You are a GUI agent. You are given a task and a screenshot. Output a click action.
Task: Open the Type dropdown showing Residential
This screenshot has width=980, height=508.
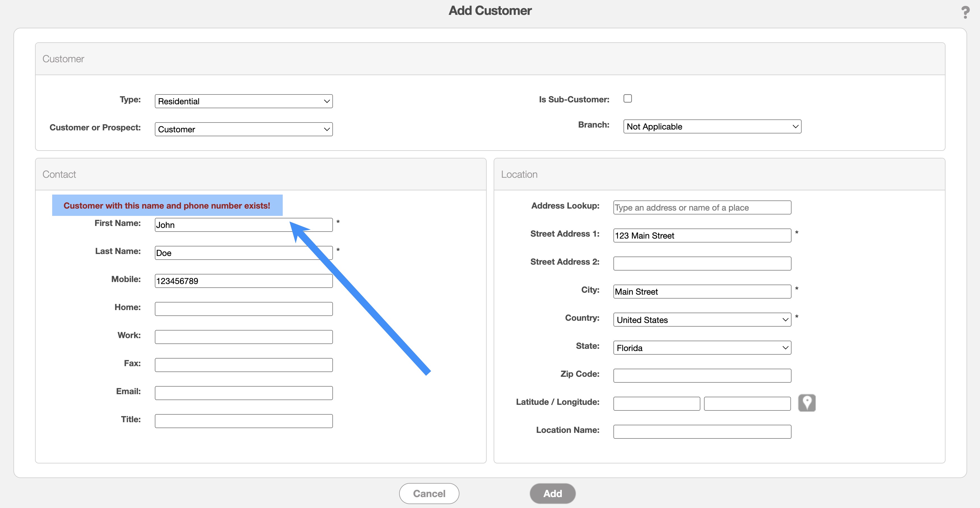coord(243,101)
